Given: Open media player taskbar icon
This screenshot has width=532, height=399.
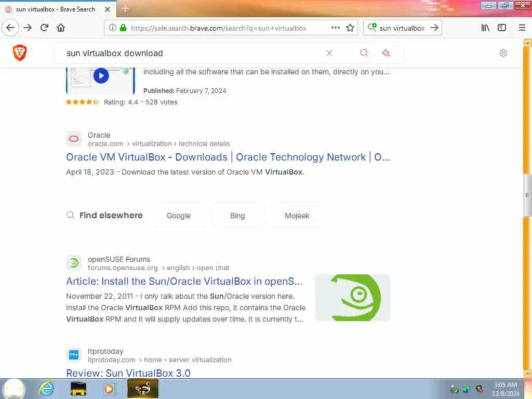Looking at the screenshot, I should 109,389.
